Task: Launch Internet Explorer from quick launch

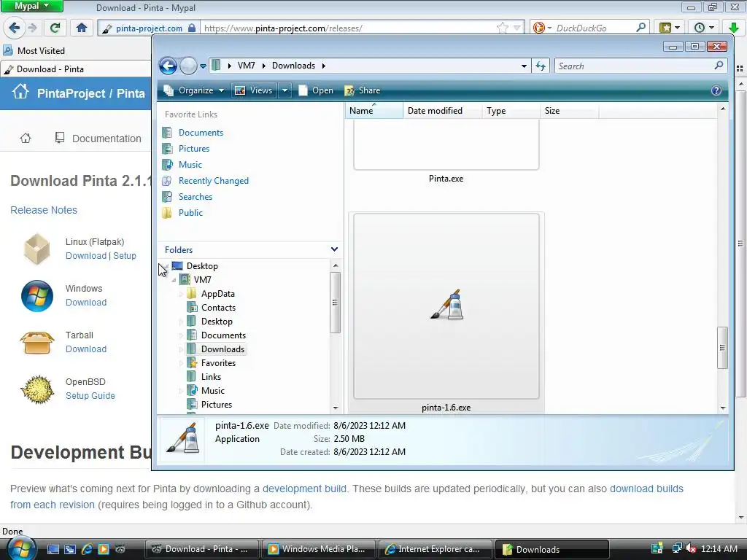Action: (87, 549)
